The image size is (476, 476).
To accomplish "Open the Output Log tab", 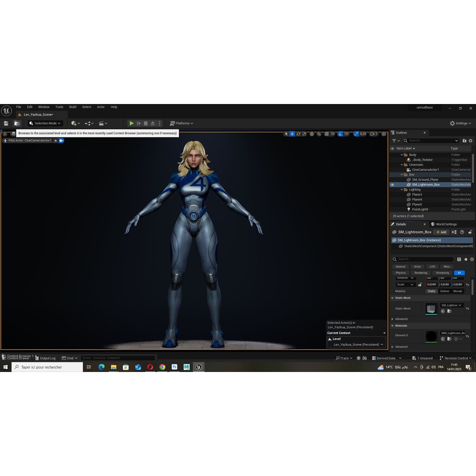I will click(x=45, y=358).
